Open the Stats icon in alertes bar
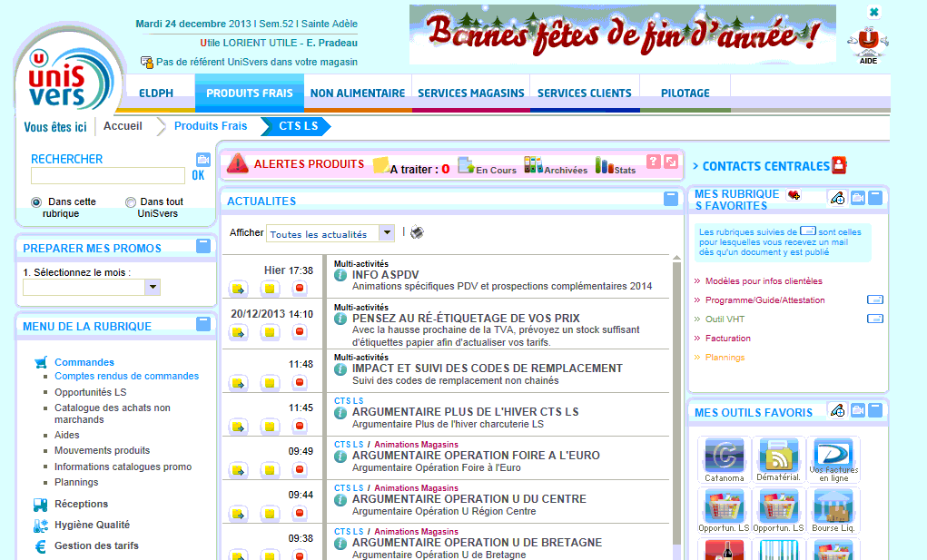The image size is (927, 560). click(x=604, y=165)
